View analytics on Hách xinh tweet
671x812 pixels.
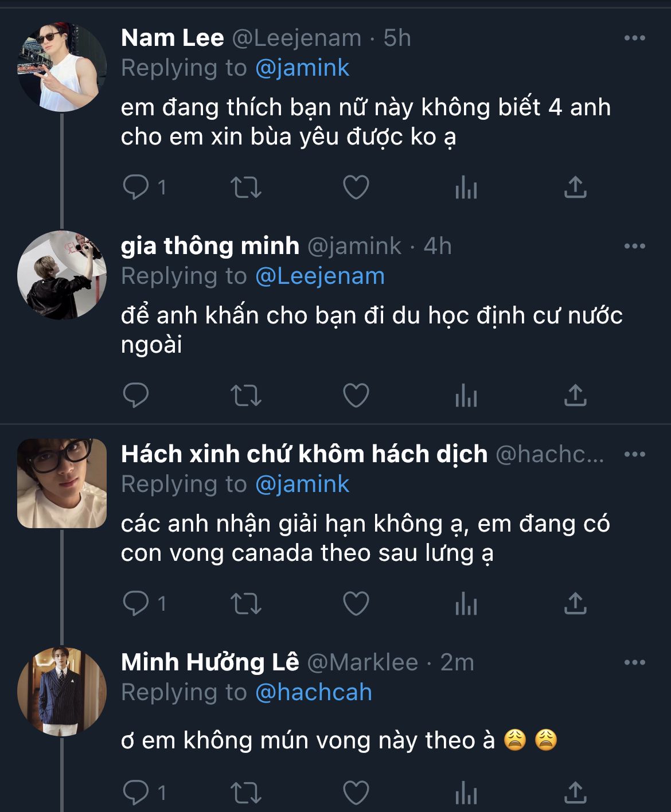pos(466,603)
